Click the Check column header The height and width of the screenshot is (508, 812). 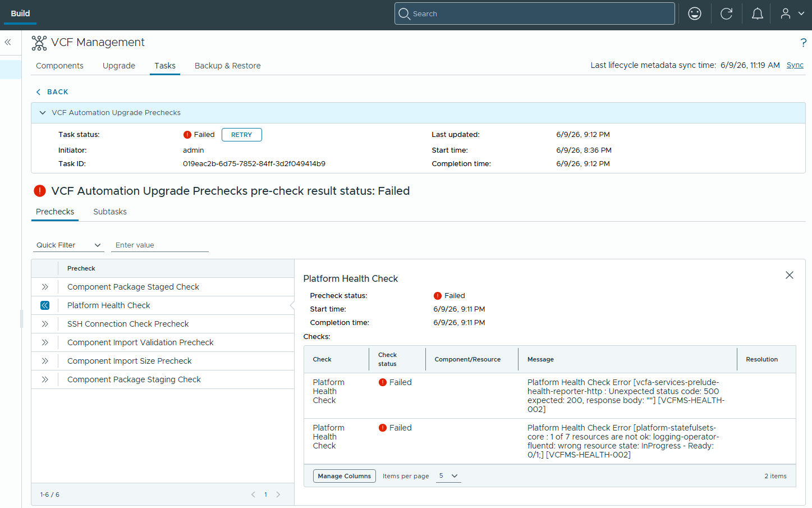tap(322, 359)
